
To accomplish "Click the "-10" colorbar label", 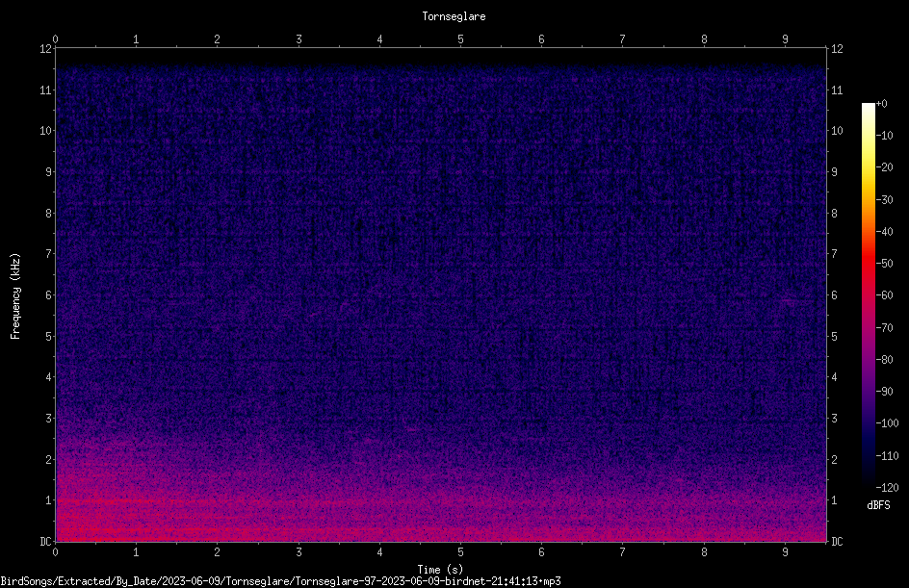I will click(x=884, y=136).
